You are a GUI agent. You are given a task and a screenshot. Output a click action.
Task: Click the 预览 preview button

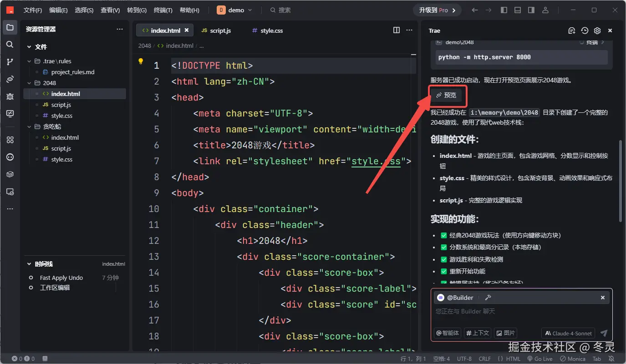[x=447, y=95]
